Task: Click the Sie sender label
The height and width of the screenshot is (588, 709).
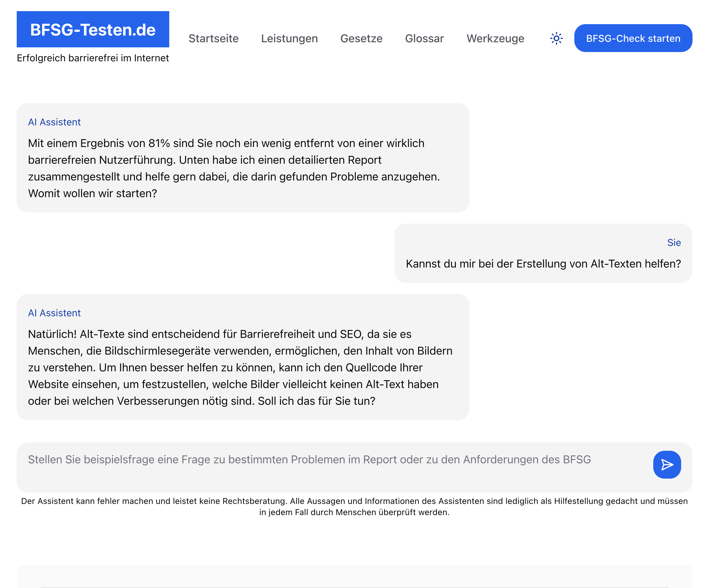Action: pyautogui.click(x=673, y=242)
